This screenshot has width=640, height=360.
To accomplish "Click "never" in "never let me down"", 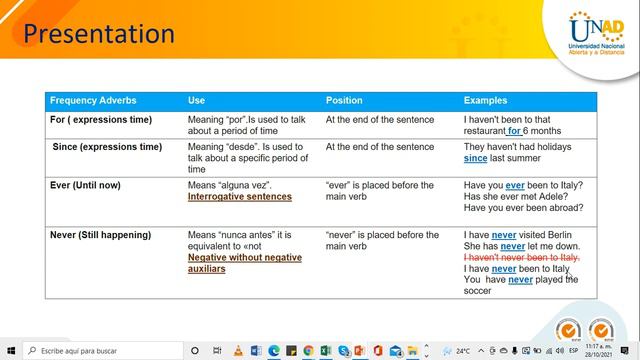I will point(513,247).
